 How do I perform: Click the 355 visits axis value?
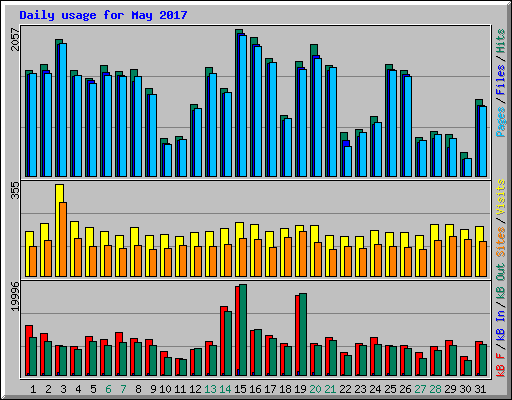click(x=15, y=191)
